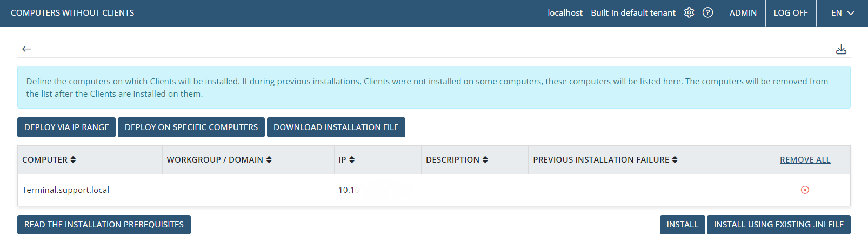This screenshot has width=868, height=242.
Task: Sort by Description column arrows
Action: [x=485, y=160]
